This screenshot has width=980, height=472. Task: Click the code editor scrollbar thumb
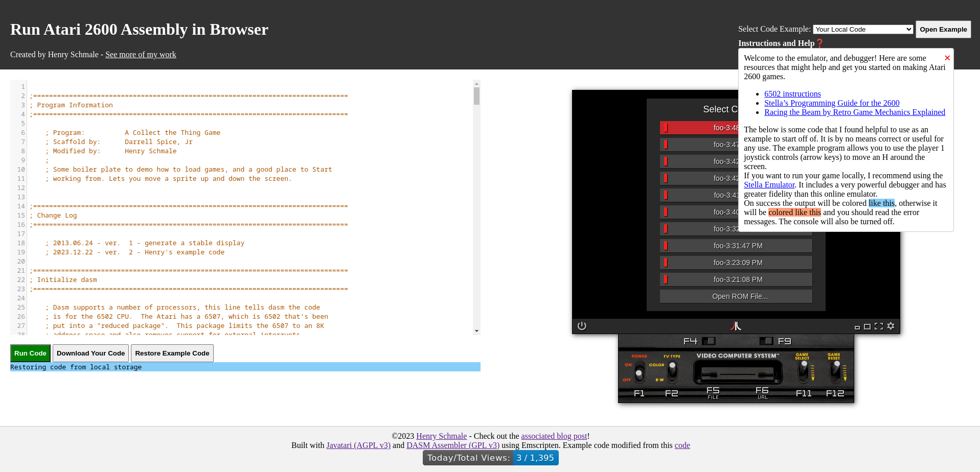coord(476,96)
